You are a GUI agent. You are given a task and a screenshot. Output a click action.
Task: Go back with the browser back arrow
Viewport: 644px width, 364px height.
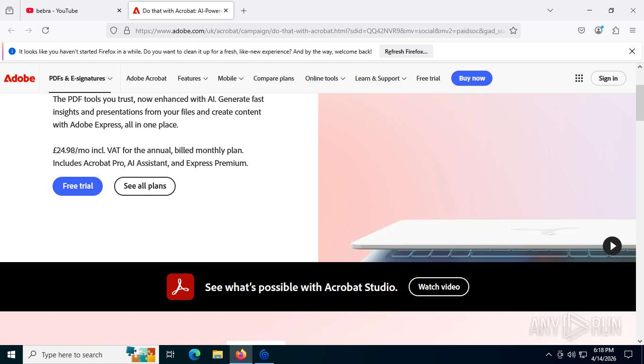coord(11,30)
